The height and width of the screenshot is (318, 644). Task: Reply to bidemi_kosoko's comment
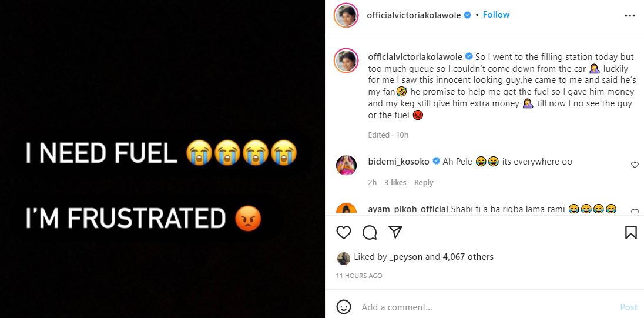tap(424, 183)
